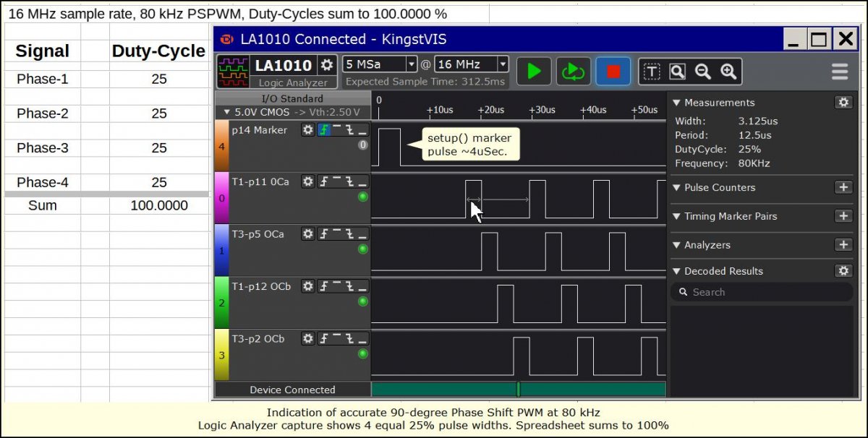The width and height of the screenshot is (868, 438).
Task: Open the 16 MHz sample rate dropdown
Action: [x=472, y=64]
